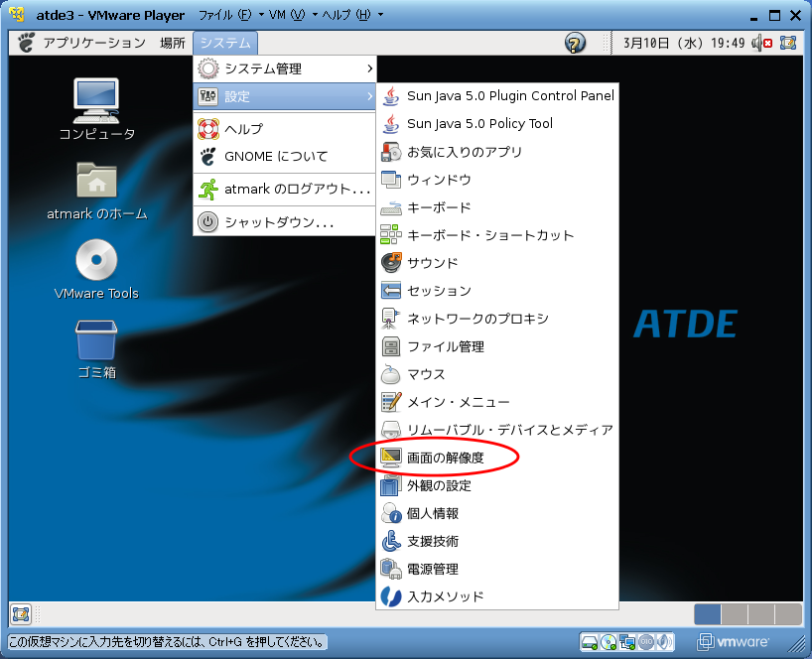
Task: Select ウィンドウ preferences entry
Action: (x=497, y=181)
